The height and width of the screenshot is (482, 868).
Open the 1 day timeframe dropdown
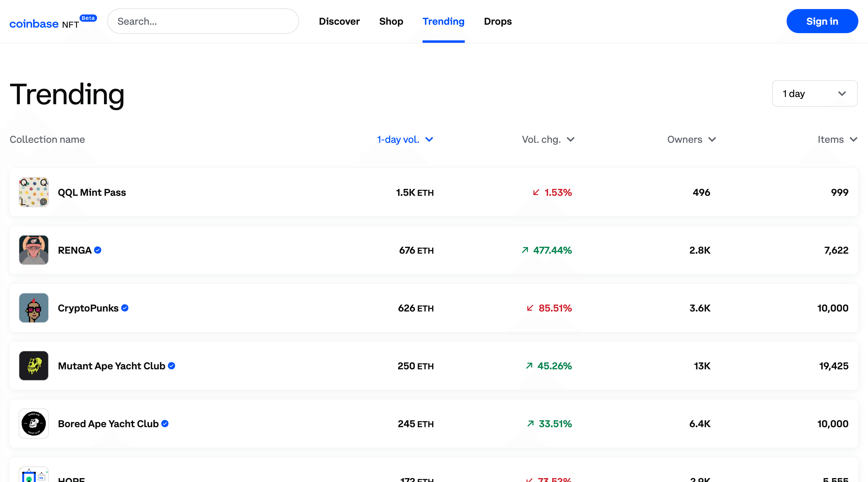coord(814,94)
